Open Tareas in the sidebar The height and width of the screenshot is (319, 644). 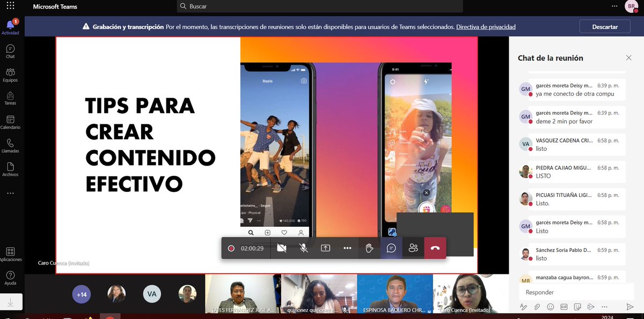pyautogui.click(x=10, y=98)
